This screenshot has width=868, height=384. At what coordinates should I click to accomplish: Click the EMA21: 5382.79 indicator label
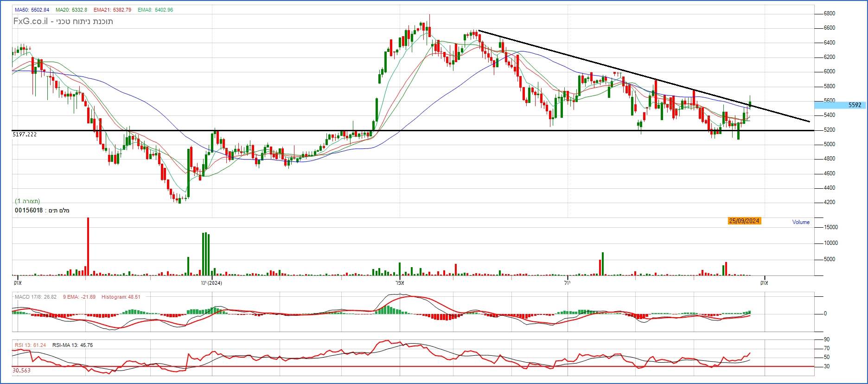112,10
